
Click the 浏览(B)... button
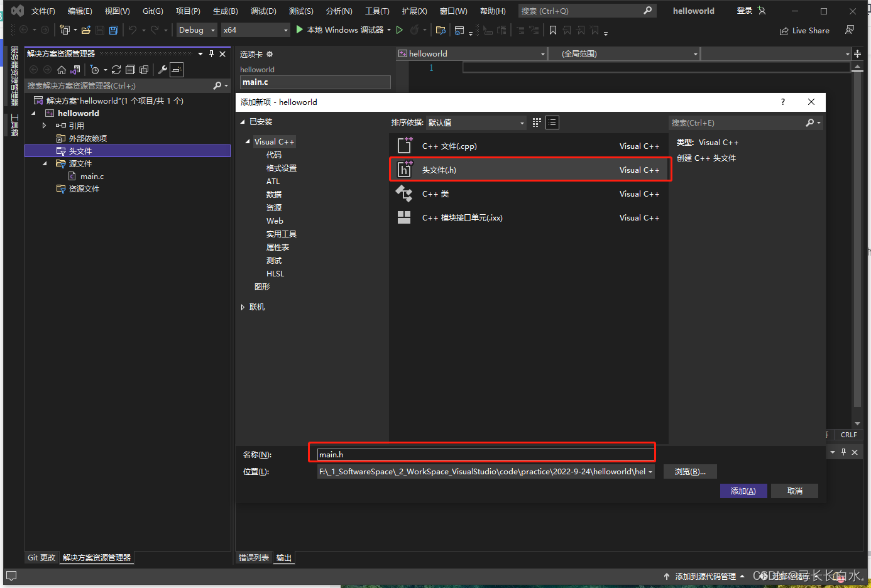click(690, 471)
